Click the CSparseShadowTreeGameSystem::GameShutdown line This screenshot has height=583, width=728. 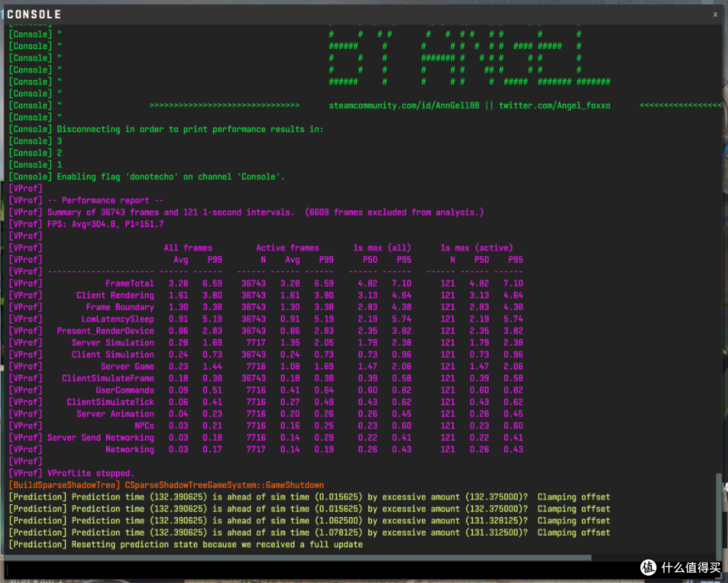[x=224, y=485]
